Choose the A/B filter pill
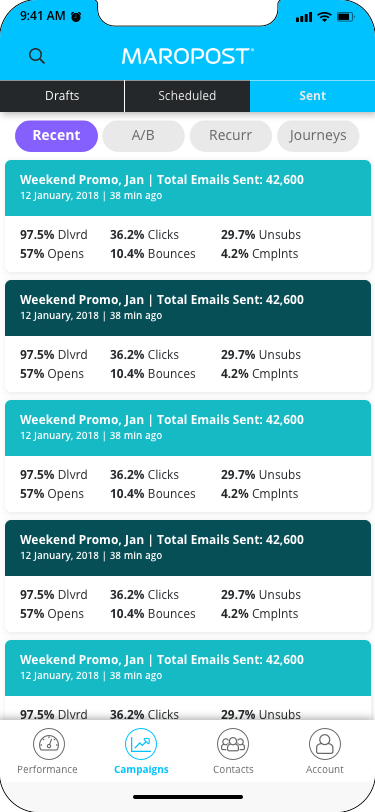 143,136
